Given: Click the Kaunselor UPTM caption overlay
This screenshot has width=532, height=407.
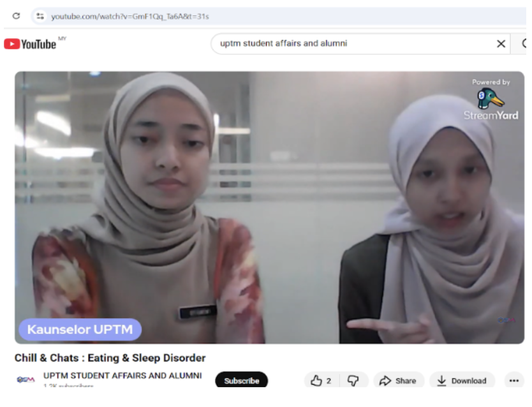Looking at the screenshot, I should 80,330.
